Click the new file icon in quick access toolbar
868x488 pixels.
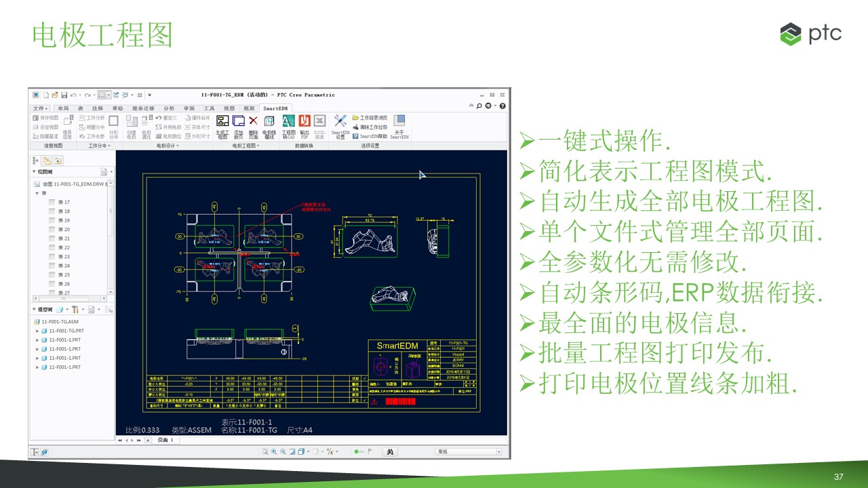point(46,95)
